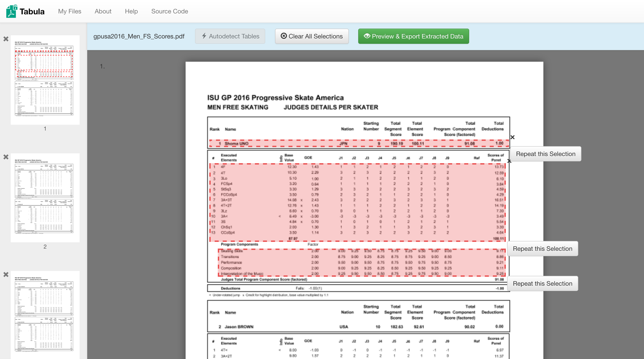Image resolution: width=644 pixels, height=359 pixels.
Task: Delete the Shoma UNO row selection
Action: pos(513,137)
